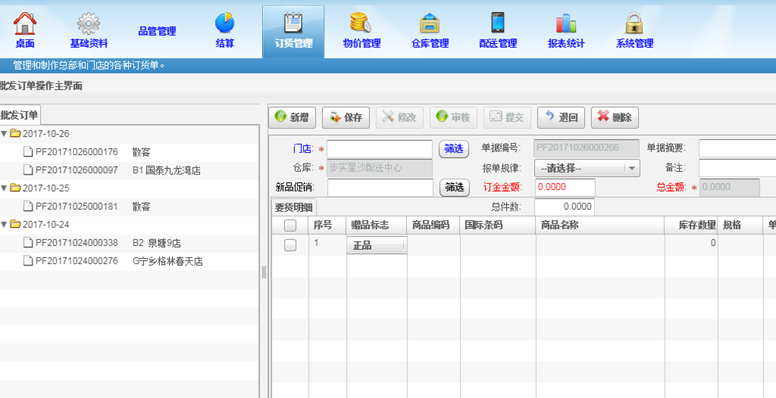
Task: Click the 退回 button
Action: 561,117
